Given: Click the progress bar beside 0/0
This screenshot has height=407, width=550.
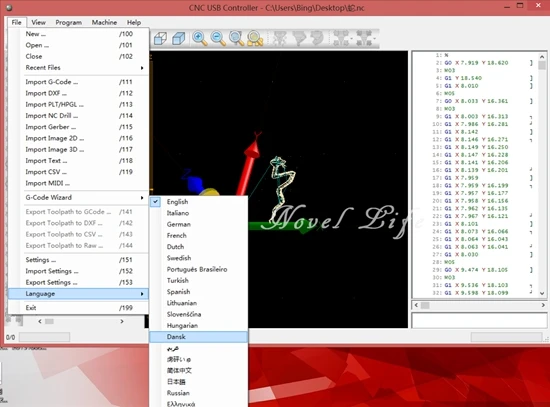Looking at the screenshot, I should pyautogui.click(x=45, y=338).
